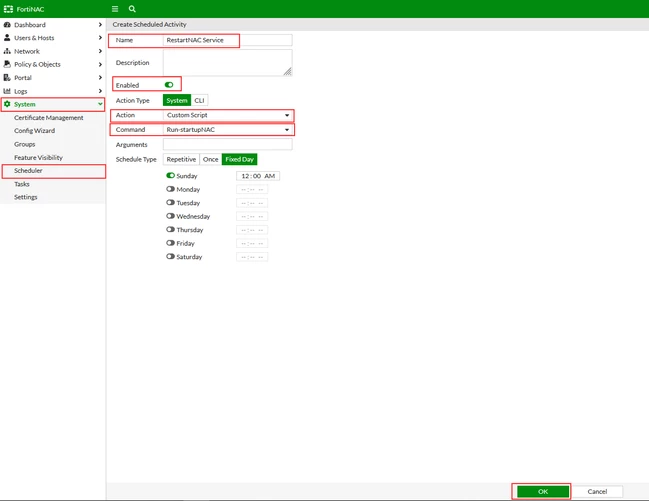The height and width of the screenshot is (501, 649).
Task: Click the FortiNAC logo icon
Action: point(8,9)
